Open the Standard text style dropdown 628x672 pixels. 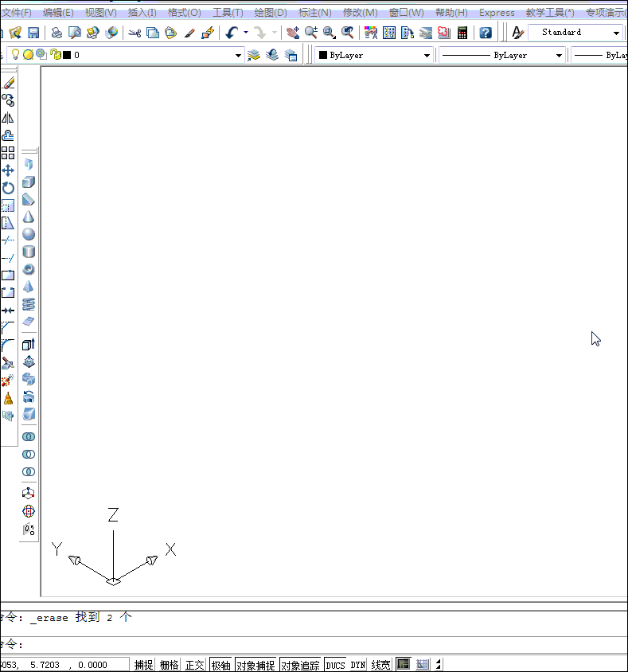[616, 33]
